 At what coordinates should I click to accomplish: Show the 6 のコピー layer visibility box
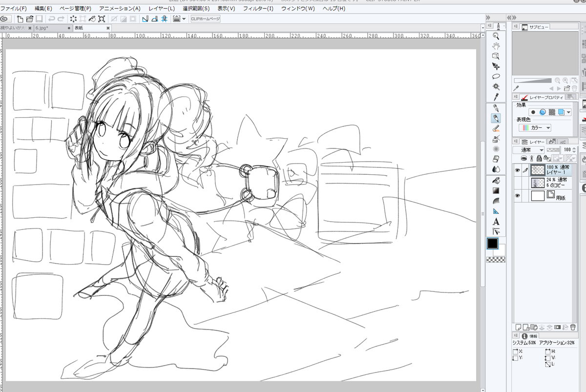click(517, 183)
